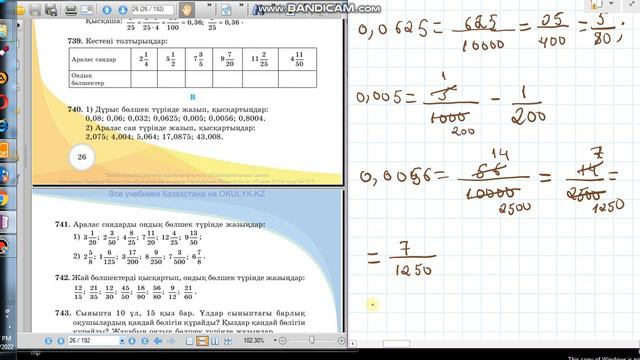Image resolution: width=640 pixels, height=360 pixels.
Task: Click the Email document icon
Action: pyautogui.click(x=87, y=10)
